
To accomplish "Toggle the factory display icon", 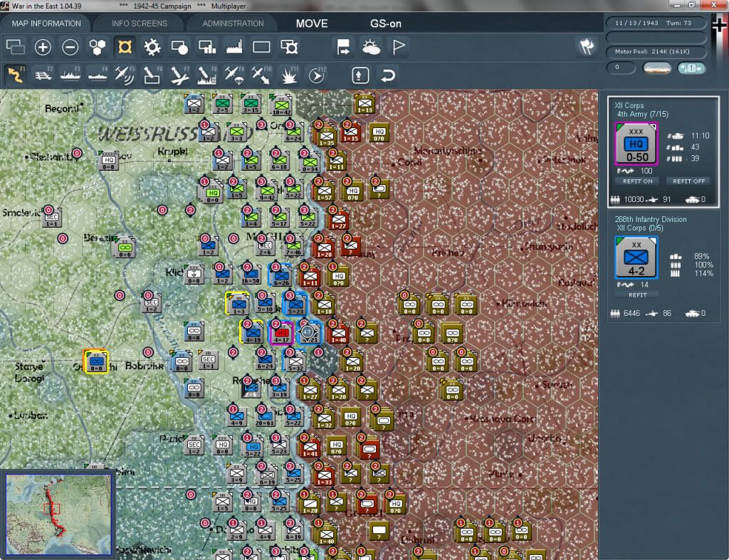I will [234, 47].
